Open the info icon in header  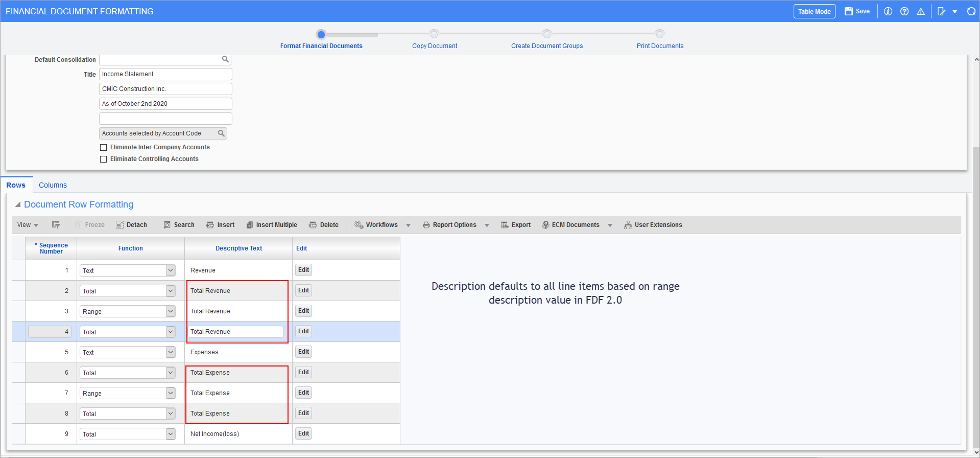pyautogui.click(x=888, y=11)
